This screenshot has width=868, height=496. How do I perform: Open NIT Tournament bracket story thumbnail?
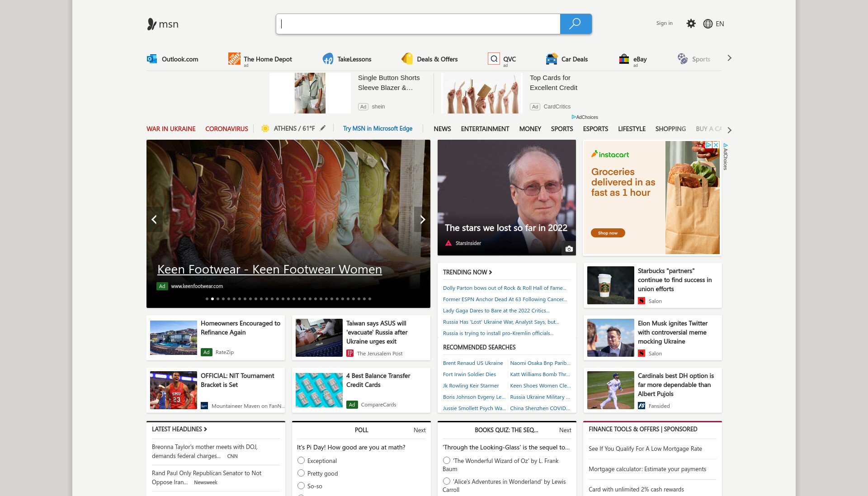[x=174, y=390]
